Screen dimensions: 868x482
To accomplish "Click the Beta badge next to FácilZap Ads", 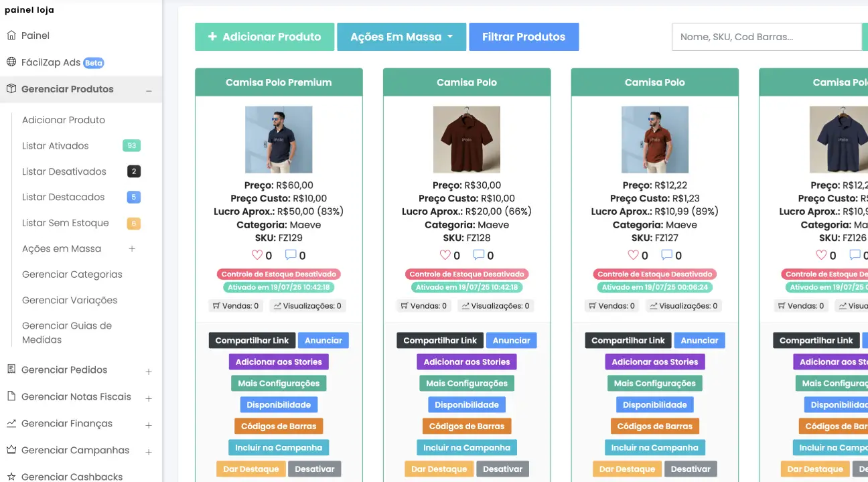I will point(94,63).
